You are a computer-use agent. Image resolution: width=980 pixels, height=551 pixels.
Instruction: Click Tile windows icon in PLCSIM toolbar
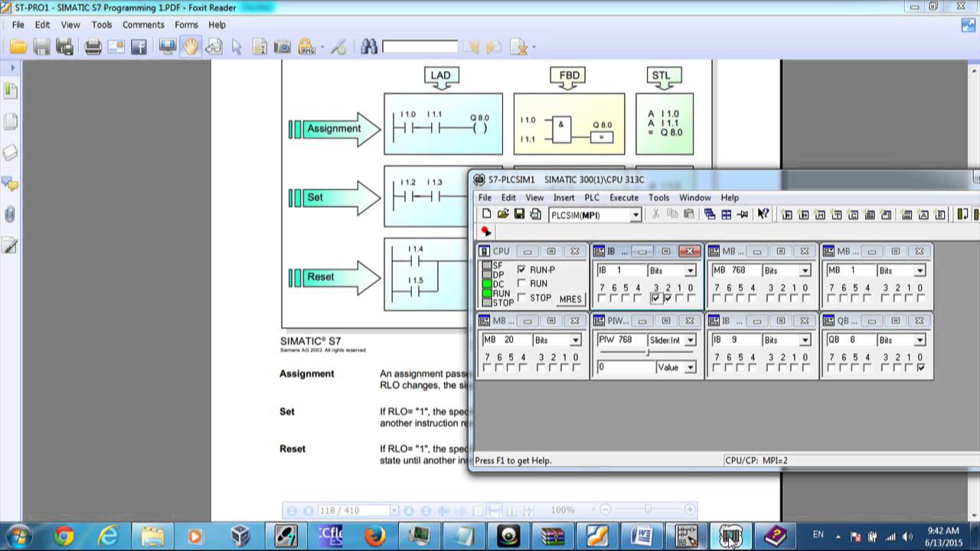tap(726, 214)
